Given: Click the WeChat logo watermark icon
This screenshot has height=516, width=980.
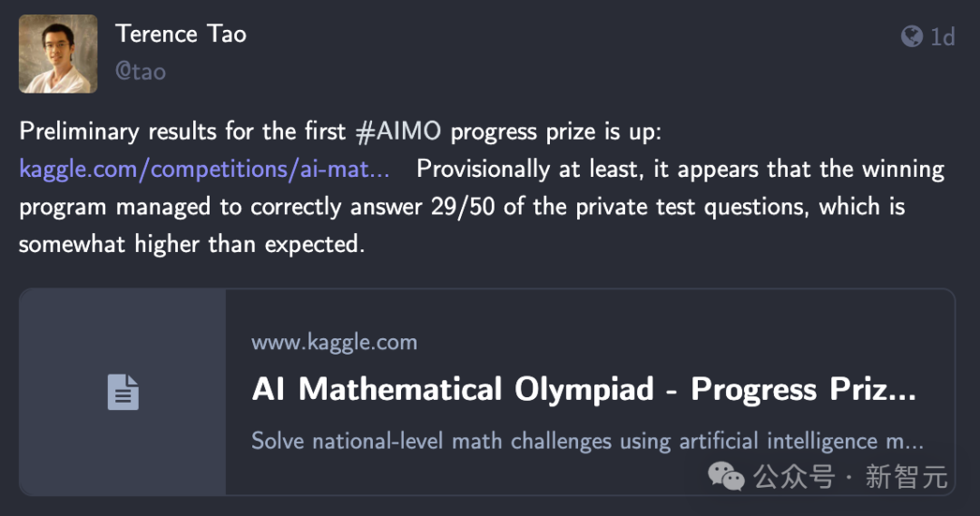Looking at the screenshot, I should tap(726, 477).
